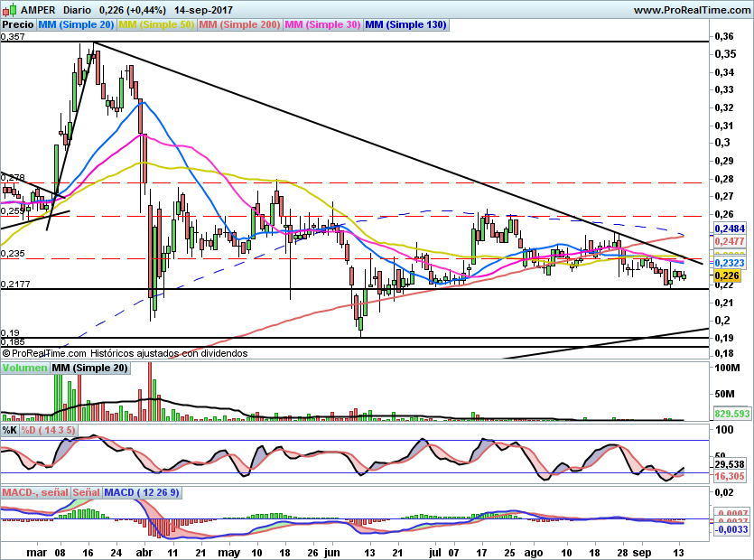
Task: Open the www.ProRealTime.com link
Action: tap(691, 9)
